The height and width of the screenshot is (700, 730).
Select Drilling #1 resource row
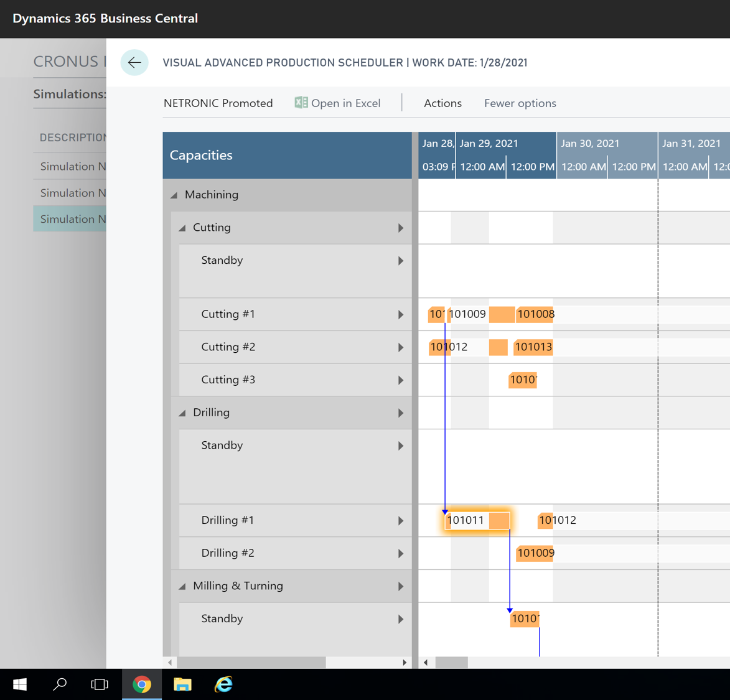coord(296,520)
